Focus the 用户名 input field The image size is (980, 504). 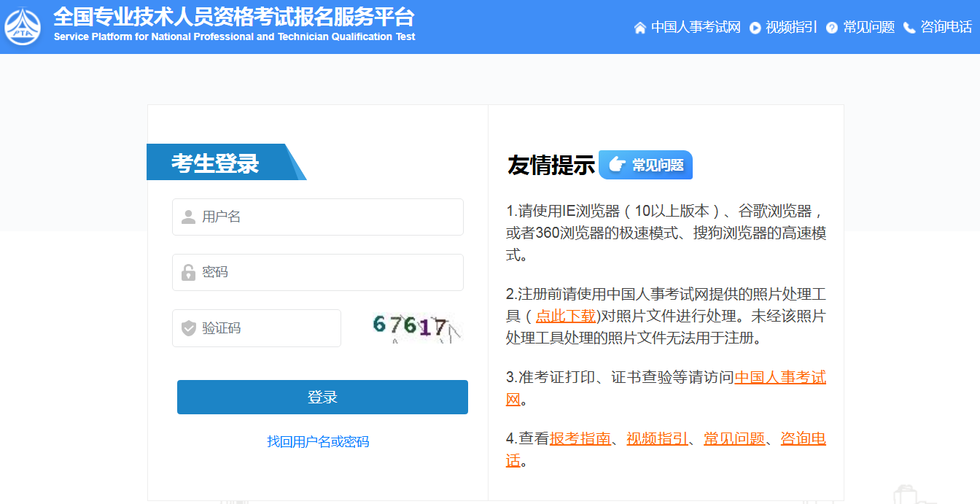328,217
